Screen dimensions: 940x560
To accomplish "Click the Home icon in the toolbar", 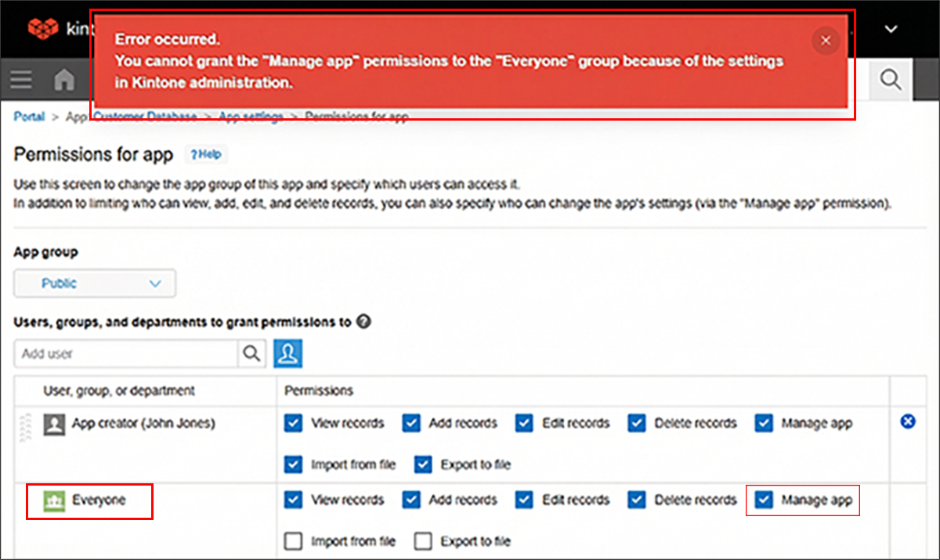I will [x=64, y=79].
